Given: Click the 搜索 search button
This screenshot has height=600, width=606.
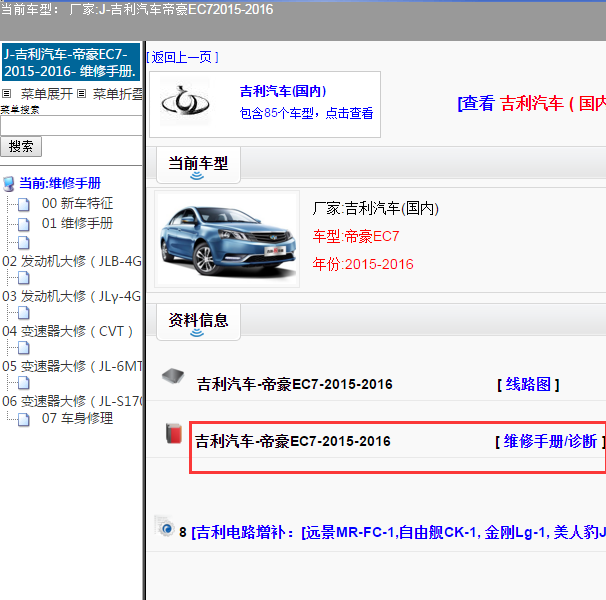Looking at the screenshot, I should pyautogui.click(x=21, y=147).
